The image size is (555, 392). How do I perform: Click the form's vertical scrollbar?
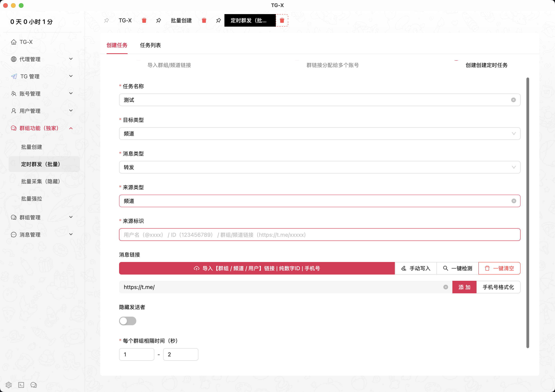click(x=528, y=213)
